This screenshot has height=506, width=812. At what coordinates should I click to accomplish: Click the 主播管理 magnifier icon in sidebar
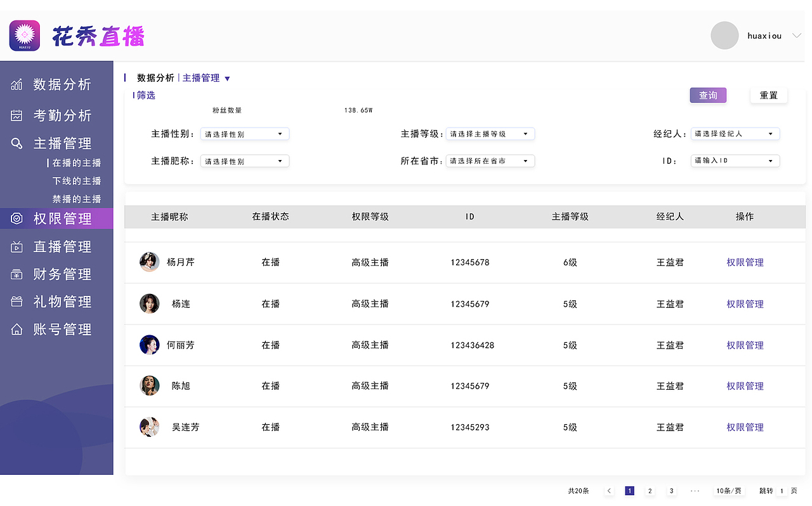17,143
